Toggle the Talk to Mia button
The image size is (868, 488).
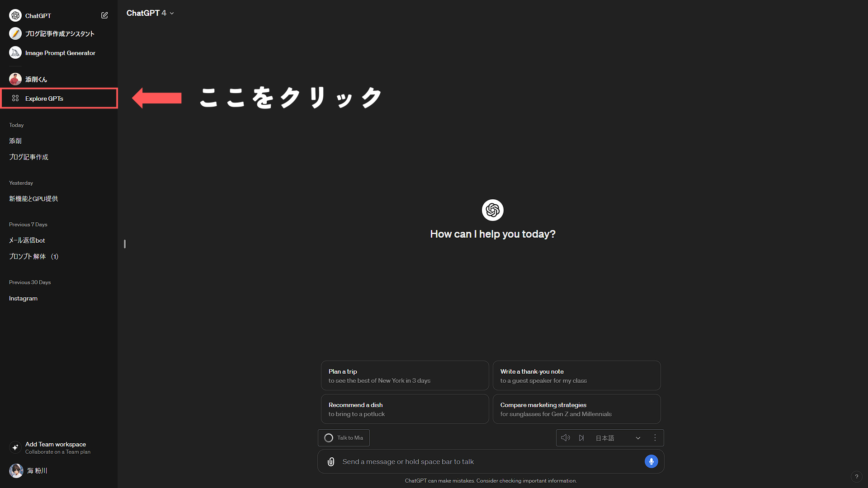344,438
